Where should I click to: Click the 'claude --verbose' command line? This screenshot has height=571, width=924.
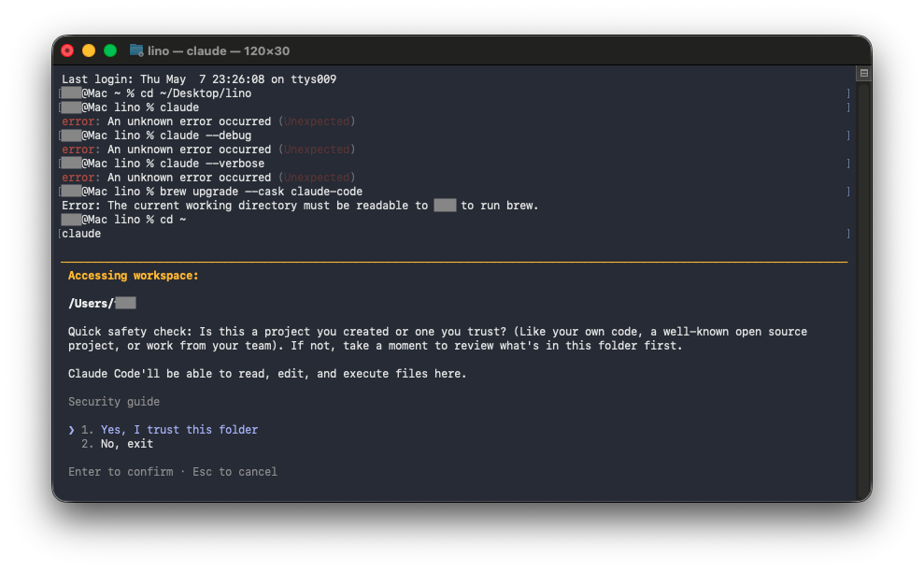(163, 164)
